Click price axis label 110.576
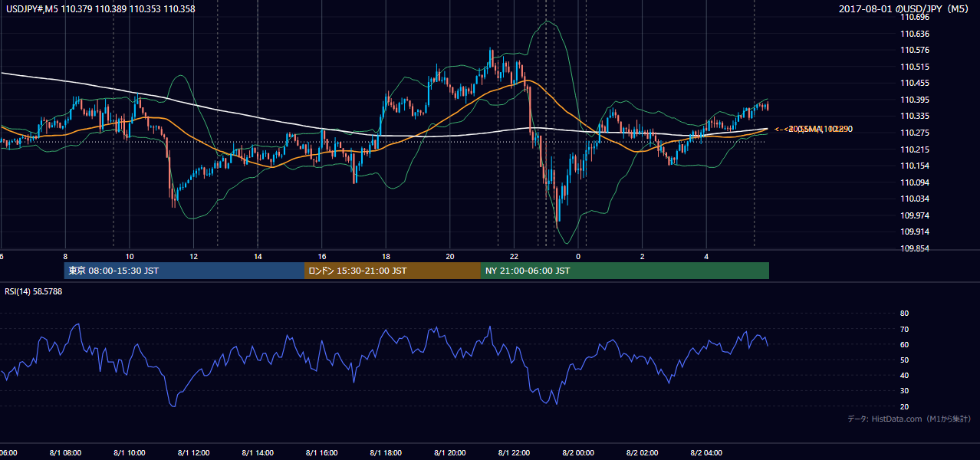The width and height of the screenshot is (980, 460). point(916,50)
